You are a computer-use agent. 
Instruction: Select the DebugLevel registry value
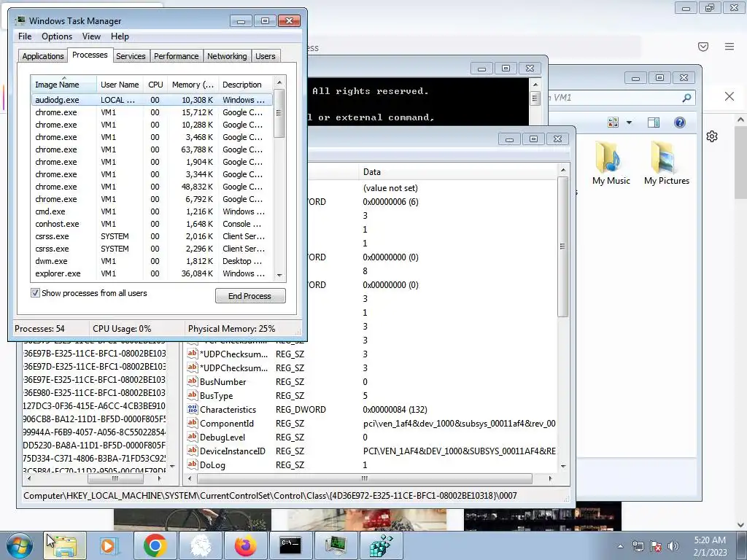click(x=222, y=437)
